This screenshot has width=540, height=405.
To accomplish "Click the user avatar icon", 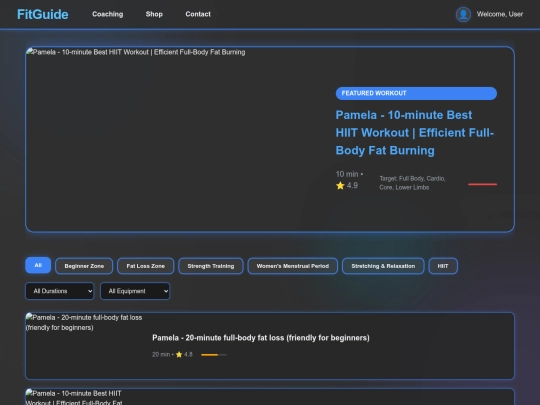I will tap(463, 14).
